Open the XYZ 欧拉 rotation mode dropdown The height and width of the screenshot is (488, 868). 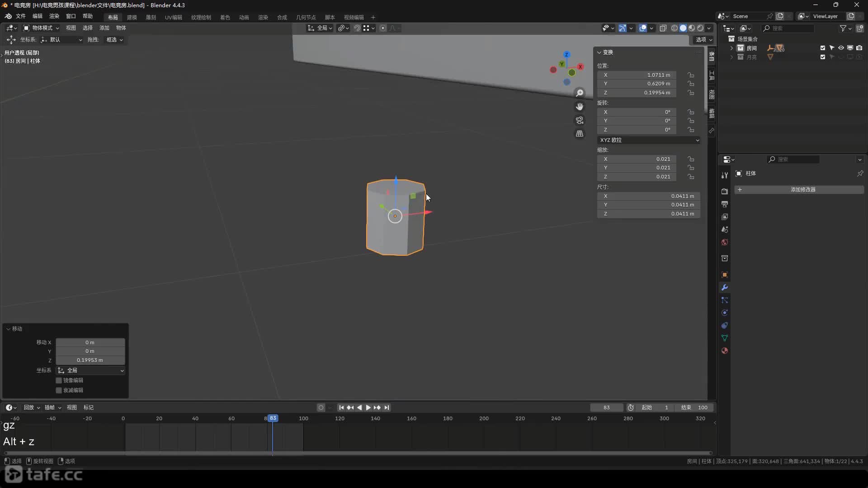click(649, 140)
